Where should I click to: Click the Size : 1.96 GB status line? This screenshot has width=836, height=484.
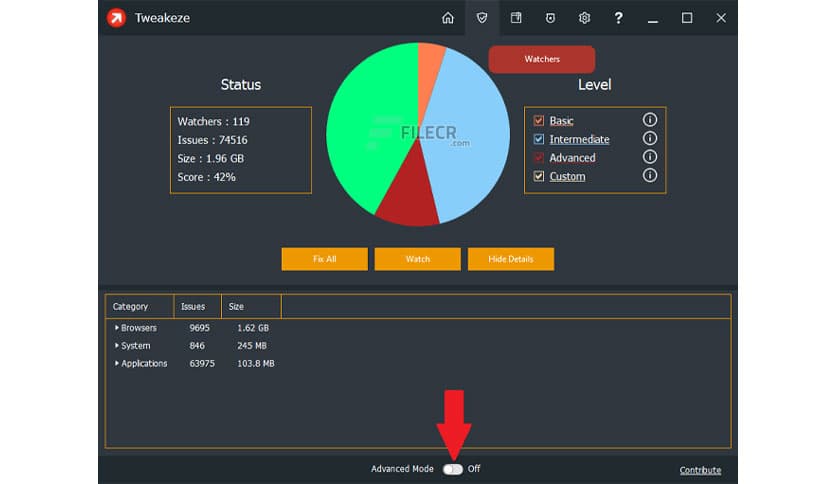click(211, 159)
